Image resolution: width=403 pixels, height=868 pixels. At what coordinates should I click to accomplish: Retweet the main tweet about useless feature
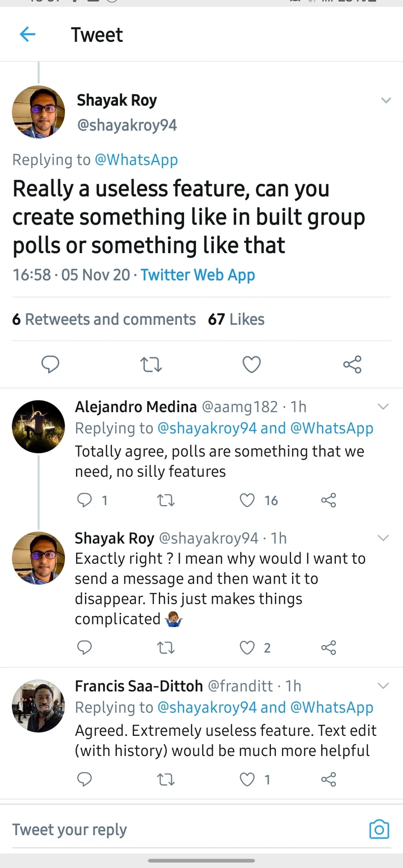click(151, 365)
